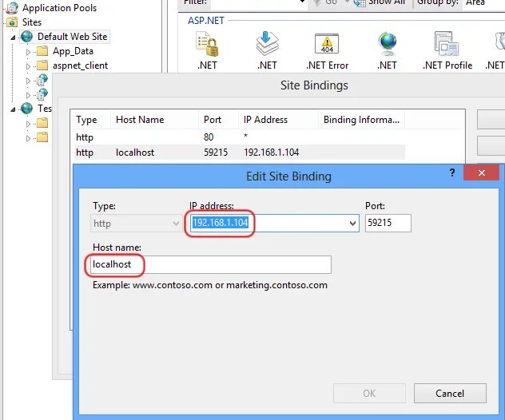Viewport: 505px width, 420px height.
Task: Close the Edit Site Binding dialog
Action: [482, 172]
